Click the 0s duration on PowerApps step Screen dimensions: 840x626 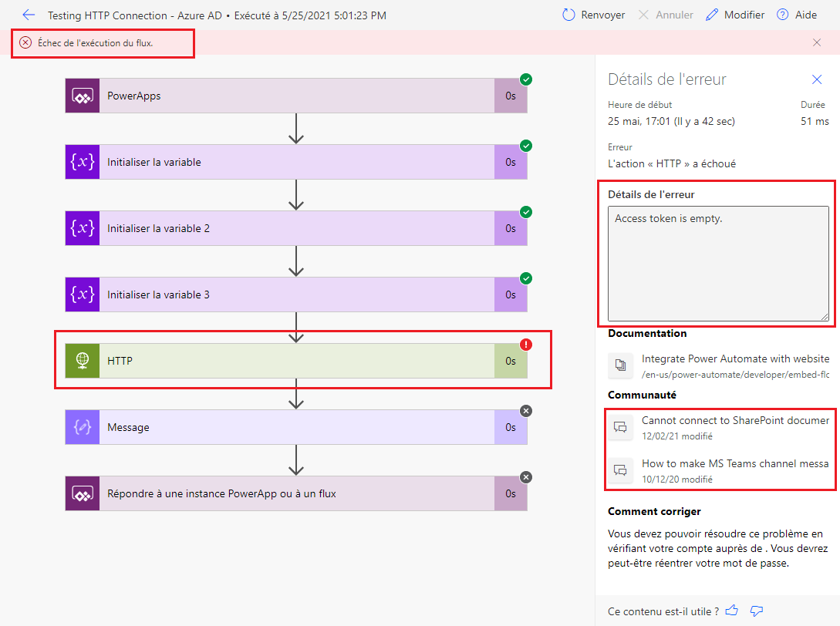point(511,96)
